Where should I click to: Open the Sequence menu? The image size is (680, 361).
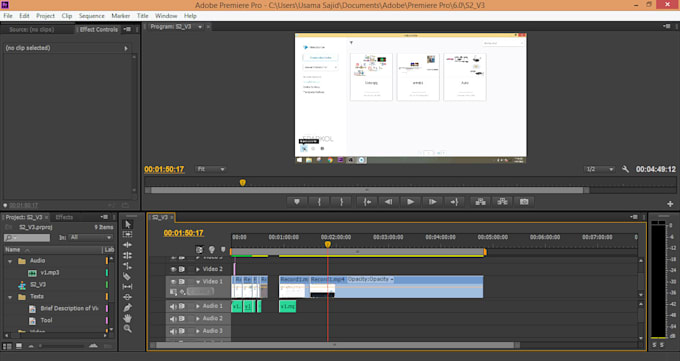(x=92, y=16)
